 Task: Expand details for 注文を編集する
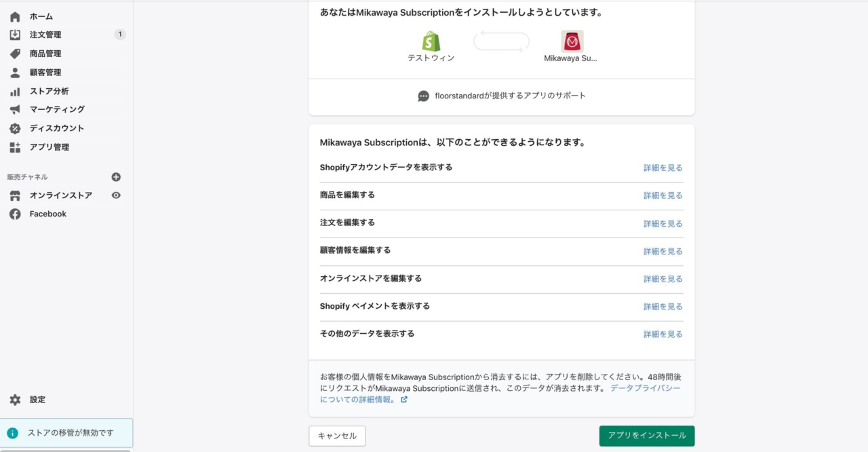[x=663, y=223]
